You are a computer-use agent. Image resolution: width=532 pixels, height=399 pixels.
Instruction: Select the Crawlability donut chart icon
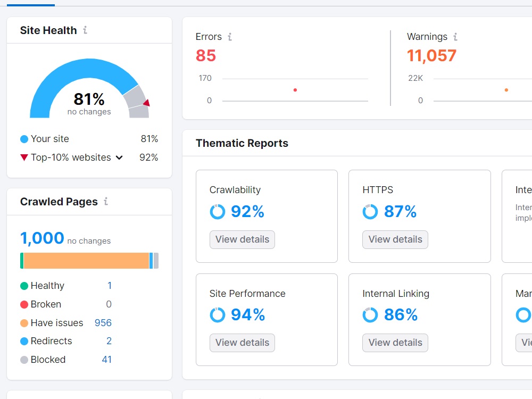[x=217, y=211]
